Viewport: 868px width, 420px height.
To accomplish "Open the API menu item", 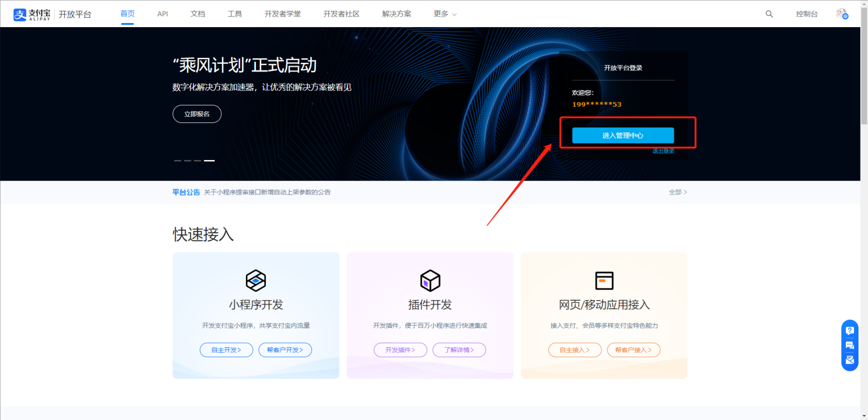I will pyautogui.click(x=163, y=14).
